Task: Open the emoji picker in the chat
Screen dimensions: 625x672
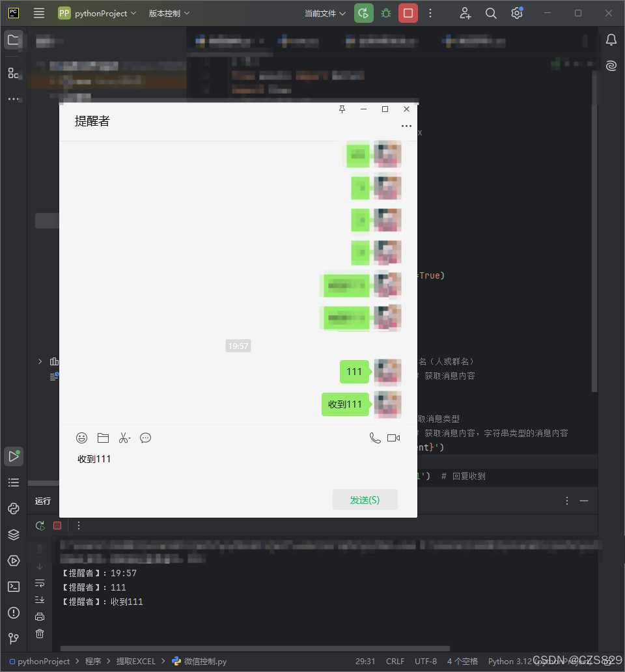Action: (81, 438)
